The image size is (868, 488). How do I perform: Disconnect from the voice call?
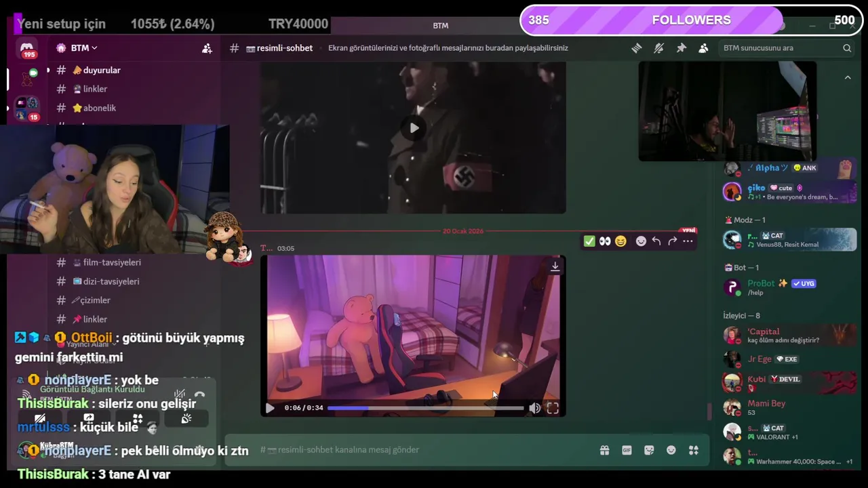coord(199,394)
